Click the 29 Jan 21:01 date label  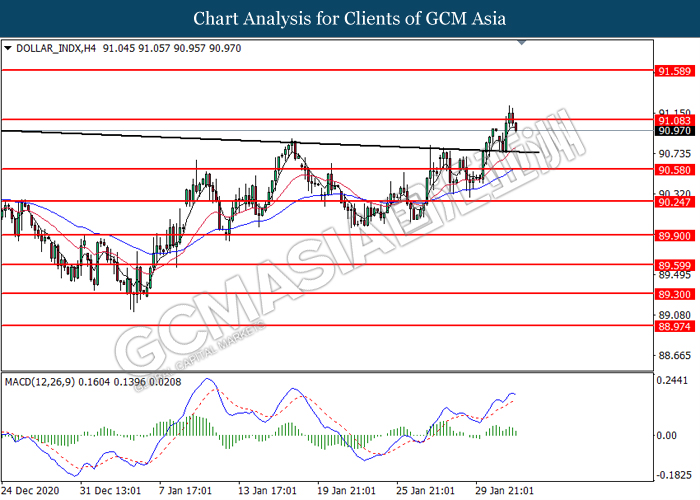pos(504,490)
